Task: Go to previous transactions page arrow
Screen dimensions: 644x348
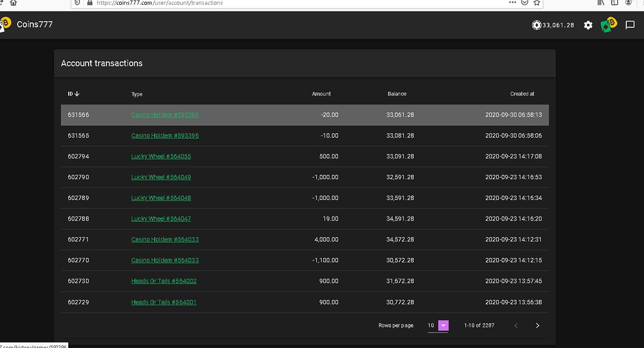Action: (x=516, y=325)
